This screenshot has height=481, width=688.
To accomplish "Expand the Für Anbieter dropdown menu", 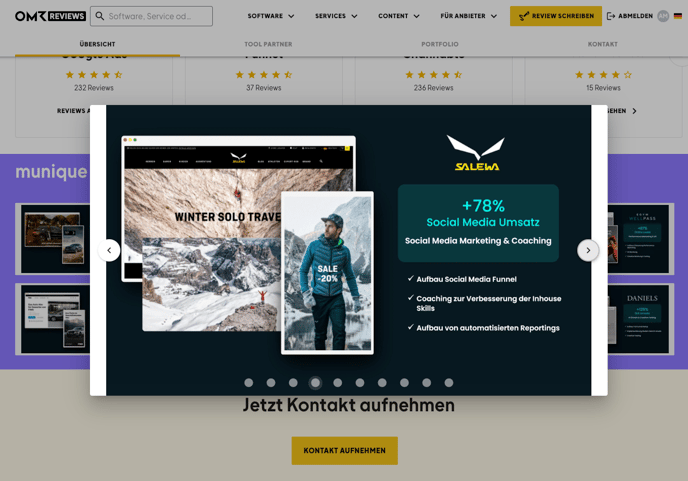I will click(x=469, y=16).
